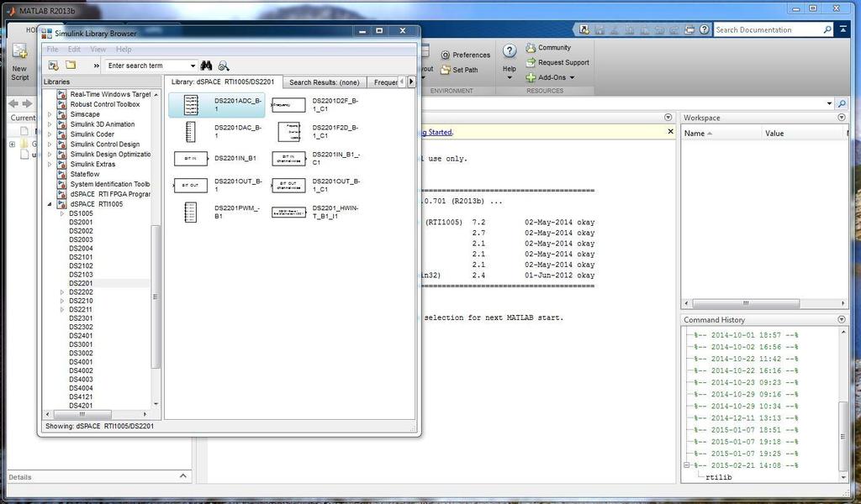Open the find options magnifier icon

pyautogui.click(x=224, y=66)
